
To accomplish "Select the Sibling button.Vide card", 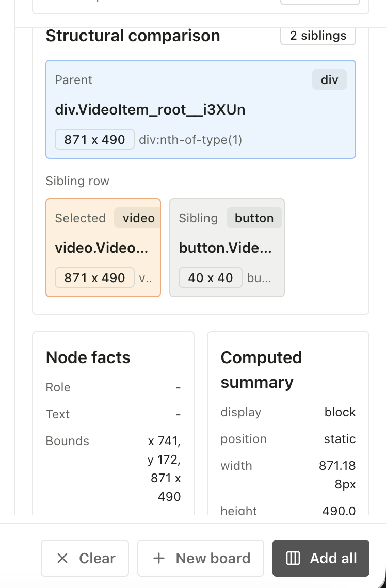I will 227,248.
